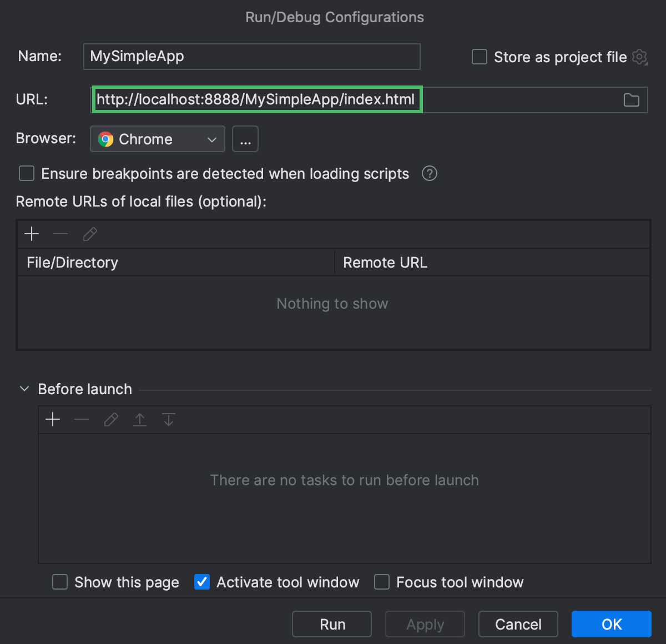Viewport: 666px width, 644px height.
Task: Confirm settings with OK
Action: click(x=611, y=624)
